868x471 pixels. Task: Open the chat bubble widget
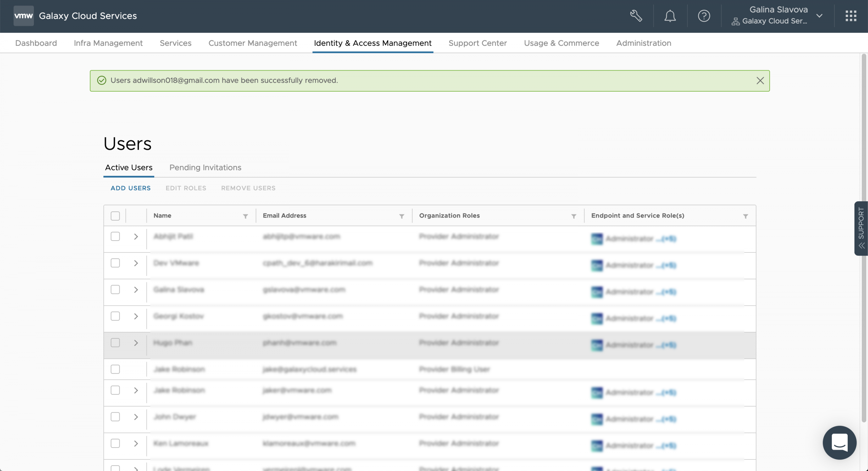pyautogui.click(x=839, y=442)
